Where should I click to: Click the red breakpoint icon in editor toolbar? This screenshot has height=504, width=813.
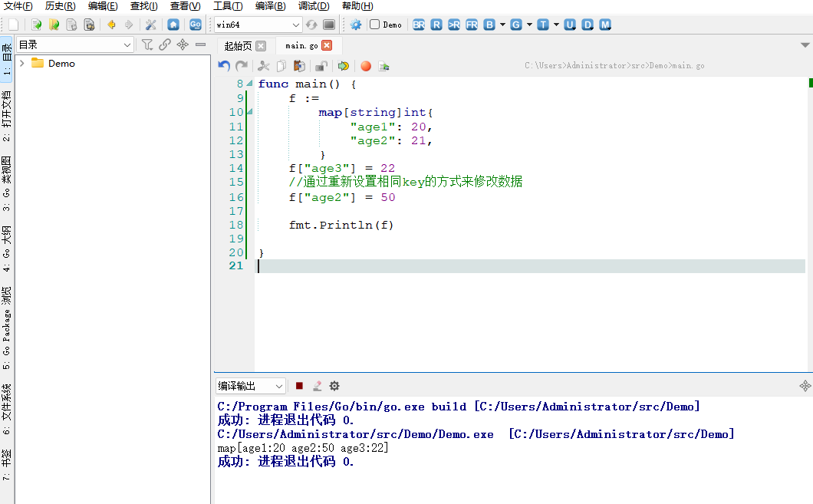pos(366,66)
